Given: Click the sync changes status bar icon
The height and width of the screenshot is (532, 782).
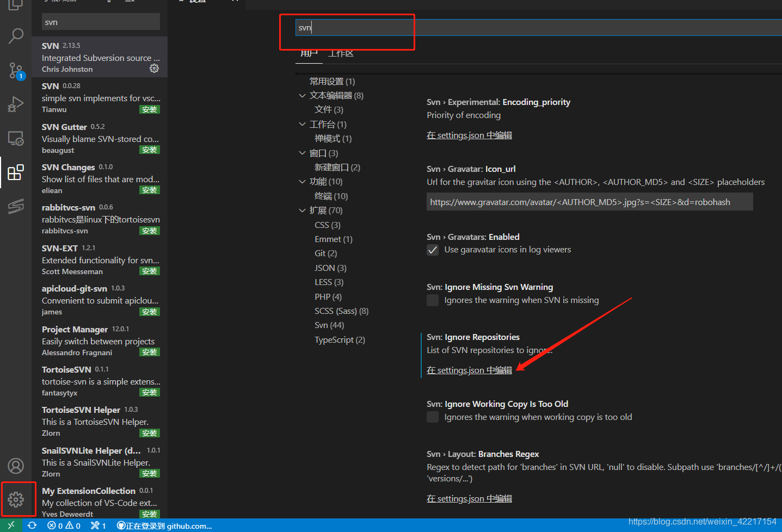Looking at the screenshot, I should (x=32, y=525).
